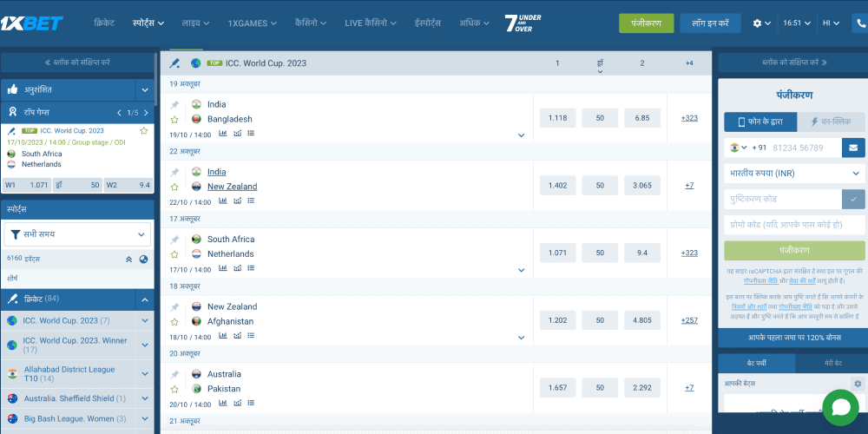Open the ईस्पोर्ट्स menu item
This screenshot has width=868, height=434.
427,23
